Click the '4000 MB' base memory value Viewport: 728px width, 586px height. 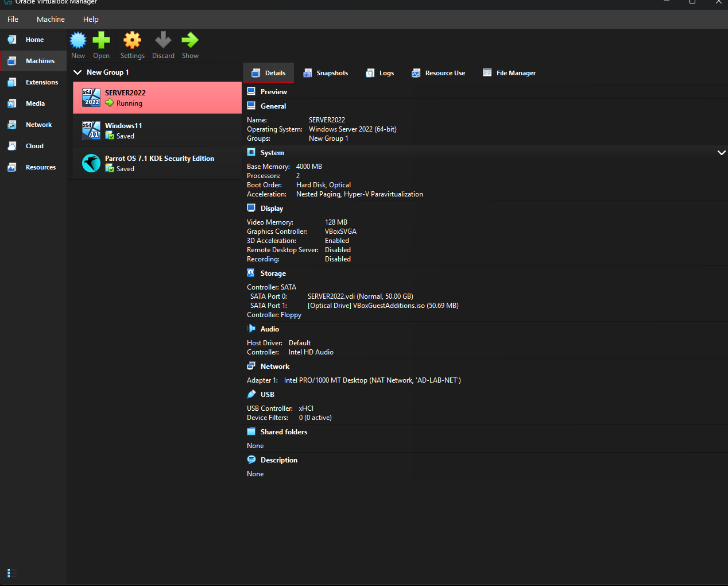pyautogui.click(x=309, y=167)
